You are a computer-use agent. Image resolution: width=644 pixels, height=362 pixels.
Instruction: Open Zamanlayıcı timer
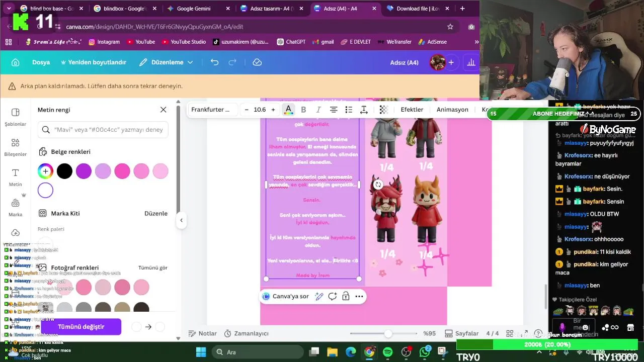(x=246, y=333)
